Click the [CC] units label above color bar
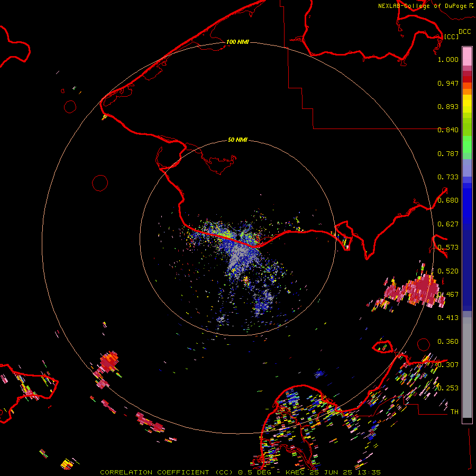This screenshot has width=476, height=476. click(451, 36)
